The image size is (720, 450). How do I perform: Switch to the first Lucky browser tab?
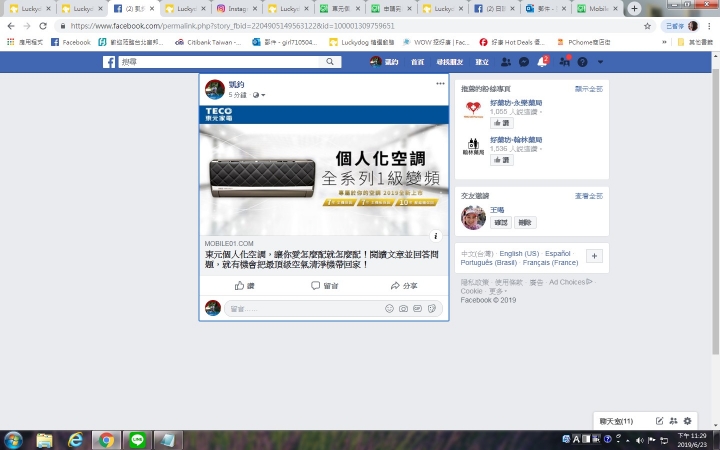pos(30,8)
